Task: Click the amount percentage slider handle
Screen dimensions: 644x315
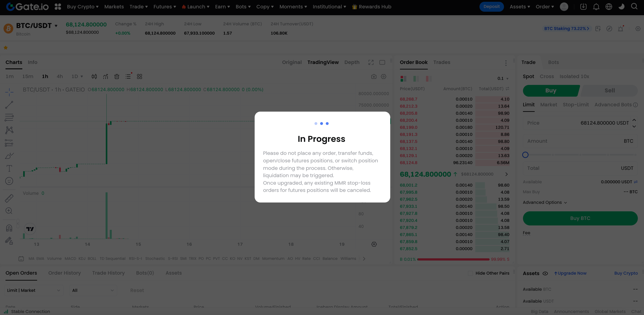Action: [525, 155]
